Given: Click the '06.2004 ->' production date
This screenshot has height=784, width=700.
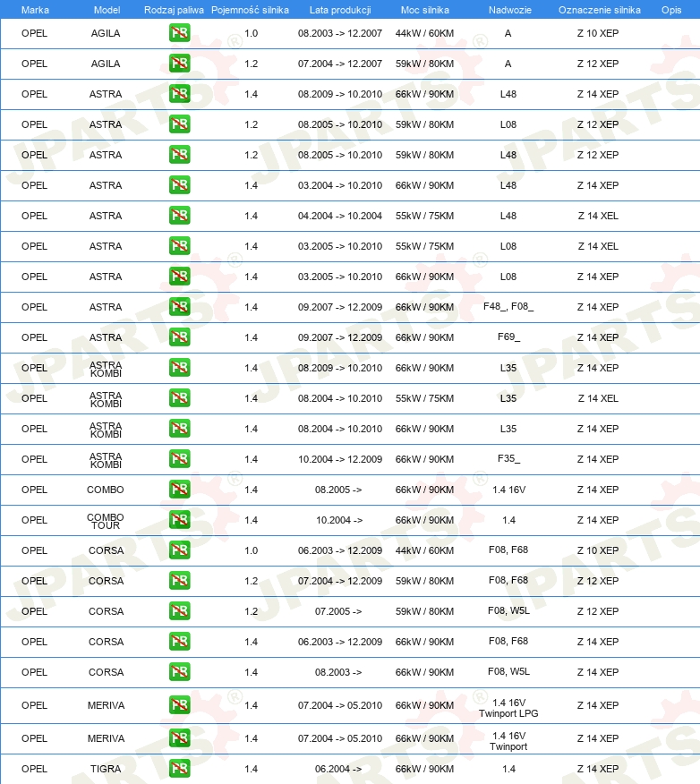Looking at the screenshot, I should click(338, 769).
